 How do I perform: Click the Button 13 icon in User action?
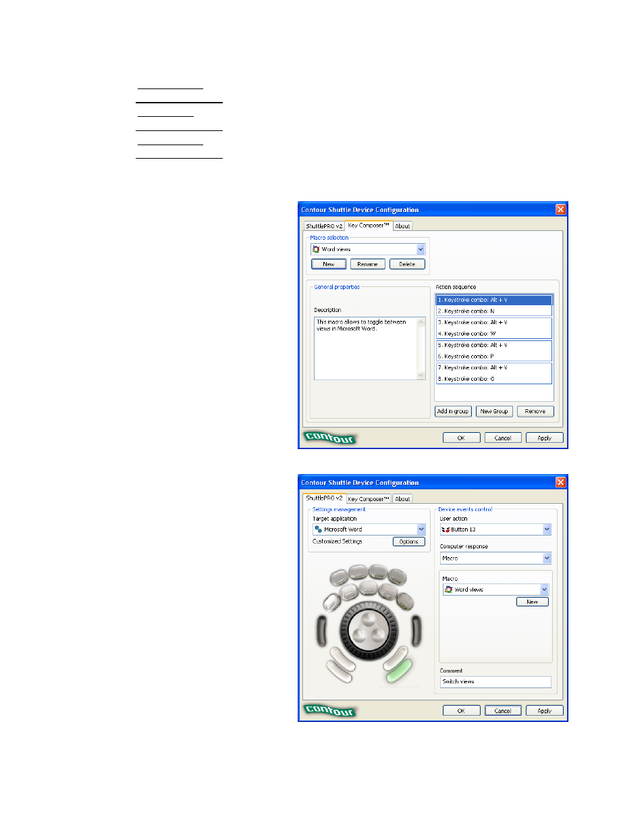[x=446, y=529]
